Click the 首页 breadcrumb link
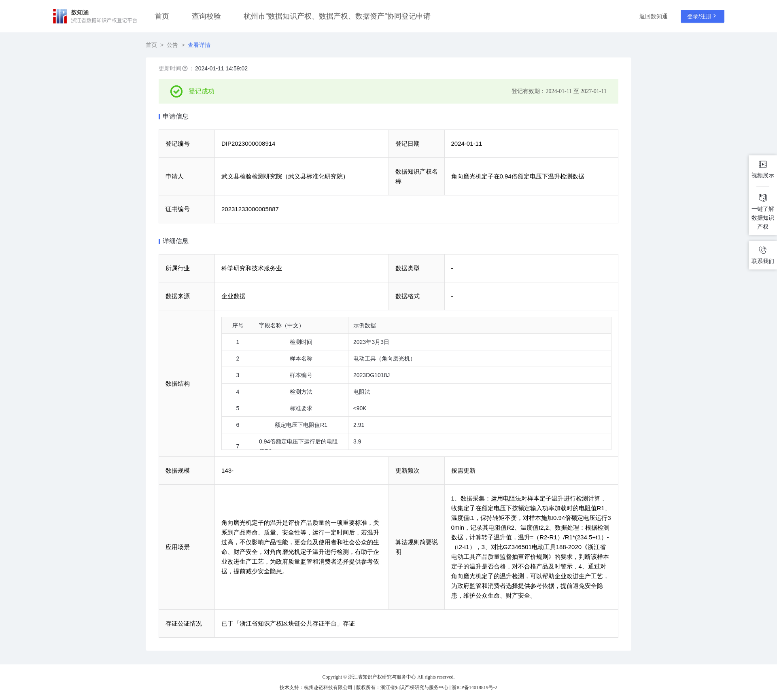This screenshot has height=700, width=777. click(151, 45)
